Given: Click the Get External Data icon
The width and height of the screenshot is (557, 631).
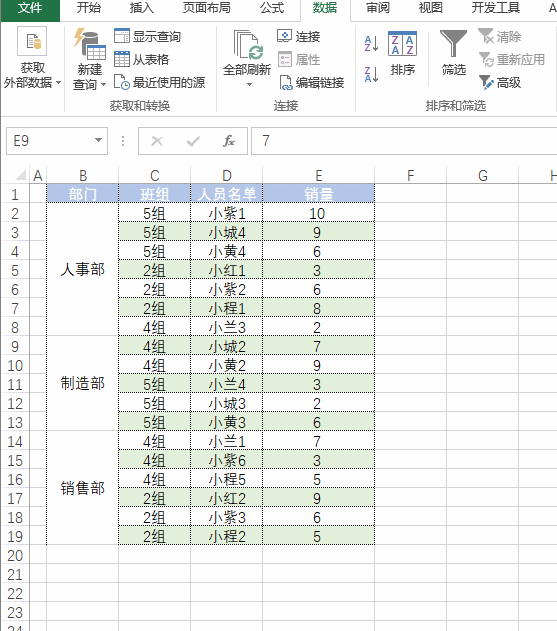Looking at the screenshot, I should 32,41.
